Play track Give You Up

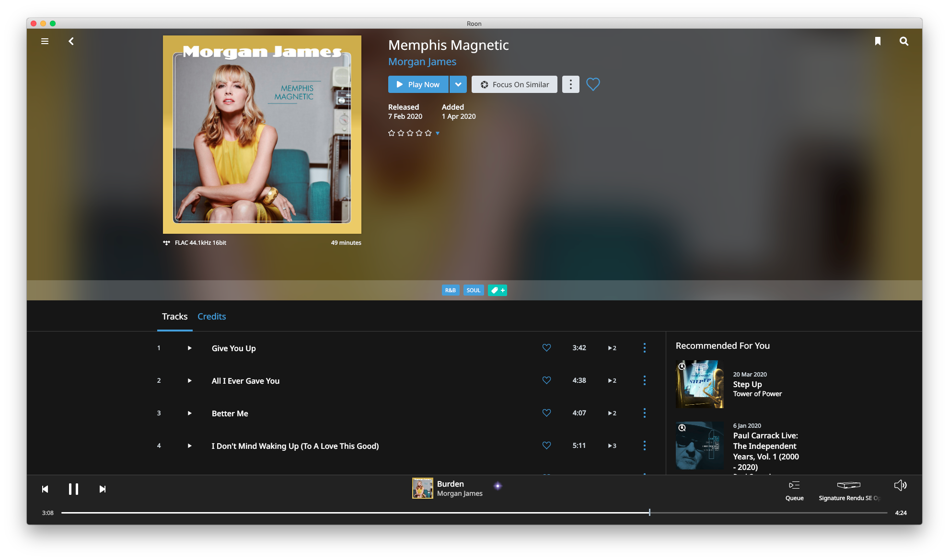click(x=190, y=348)
